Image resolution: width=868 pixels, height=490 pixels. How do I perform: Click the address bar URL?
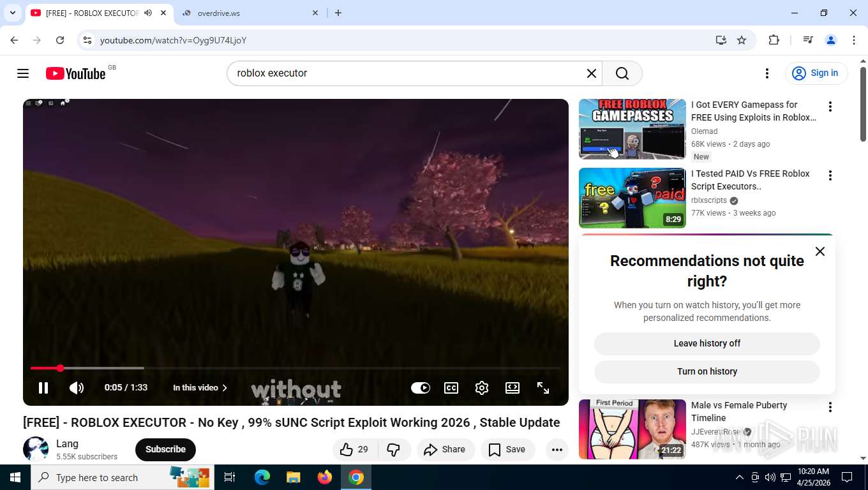[x=174, y=40]
